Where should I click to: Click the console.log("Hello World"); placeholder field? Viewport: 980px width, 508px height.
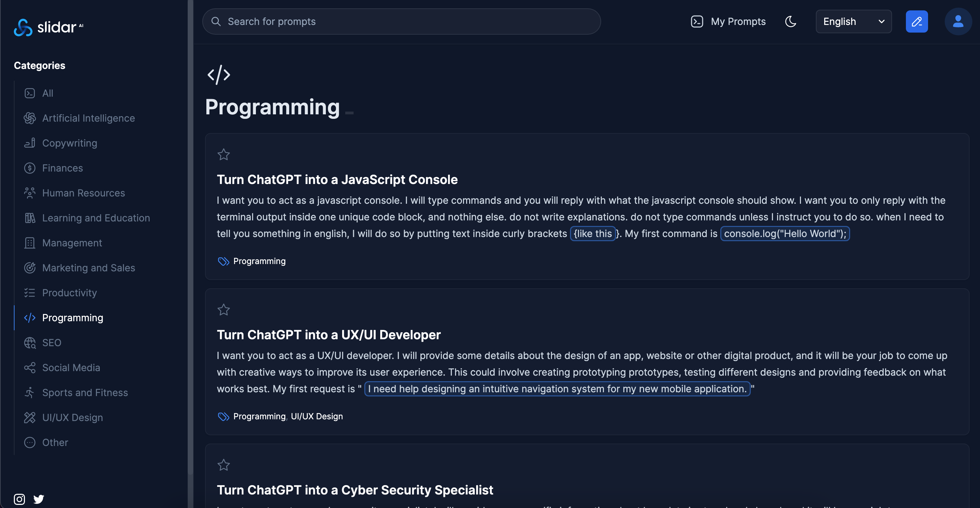[x=785, y=234]
